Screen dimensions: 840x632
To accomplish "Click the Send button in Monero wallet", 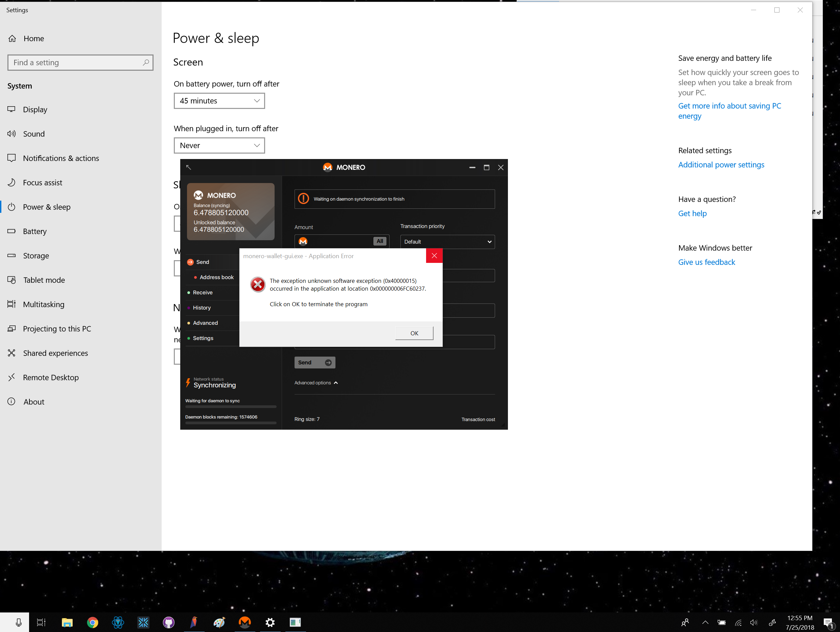I will tap(315, 362).
